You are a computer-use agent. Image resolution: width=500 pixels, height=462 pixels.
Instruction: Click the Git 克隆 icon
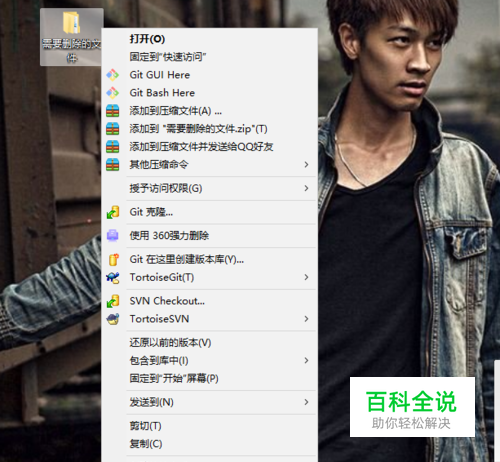pos(113,212)
